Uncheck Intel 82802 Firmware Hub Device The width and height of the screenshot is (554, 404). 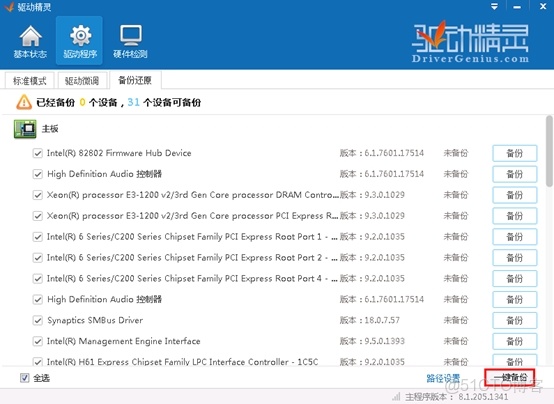(x=38, y=153)
